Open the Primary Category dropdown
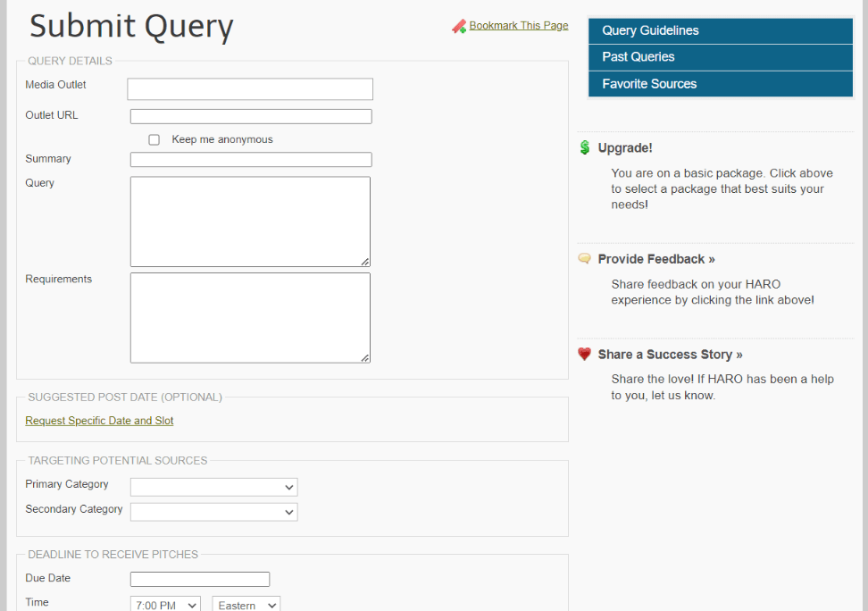 [x=213, y=487]
